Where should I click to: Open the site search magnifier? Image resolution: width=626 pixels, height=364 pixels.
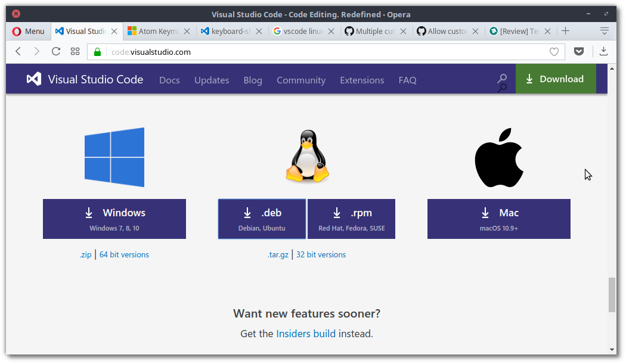click(x=502, y=79)
